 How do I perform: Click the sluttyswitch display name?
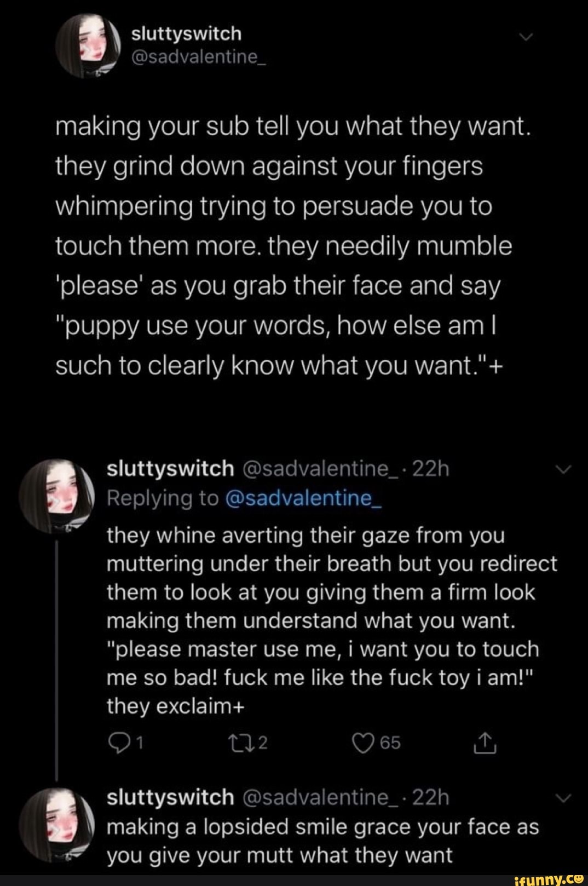pyautogui.click(x=186, y=33)
